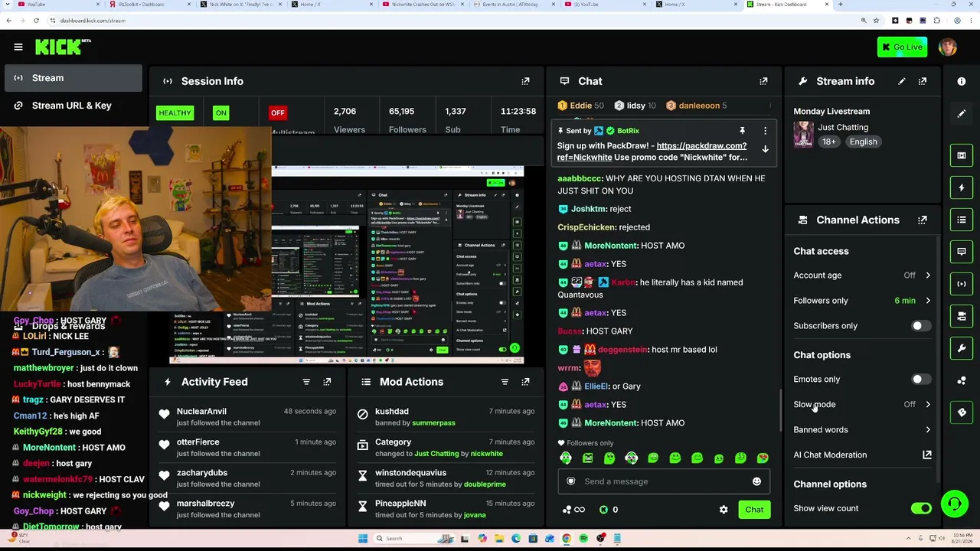Click the Go Live button

(x=903, y=47)
